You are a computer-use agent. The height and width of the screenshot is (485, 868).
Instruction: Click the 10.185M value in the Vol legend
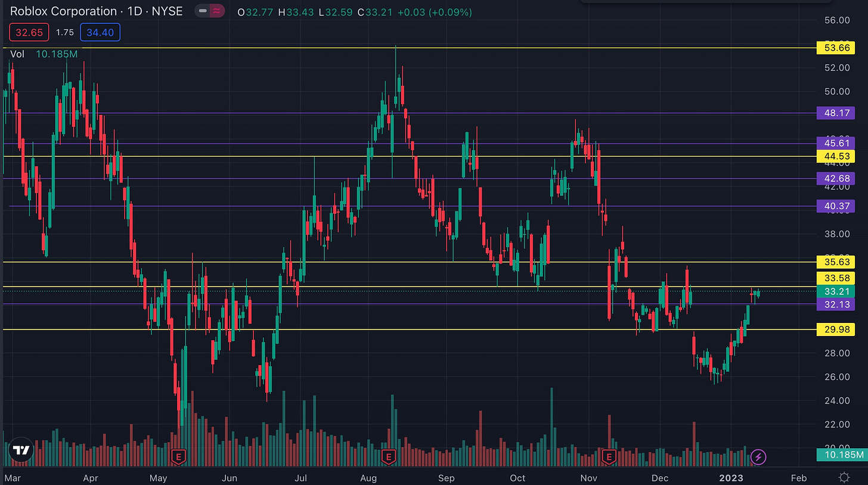(x=57, y=54)
